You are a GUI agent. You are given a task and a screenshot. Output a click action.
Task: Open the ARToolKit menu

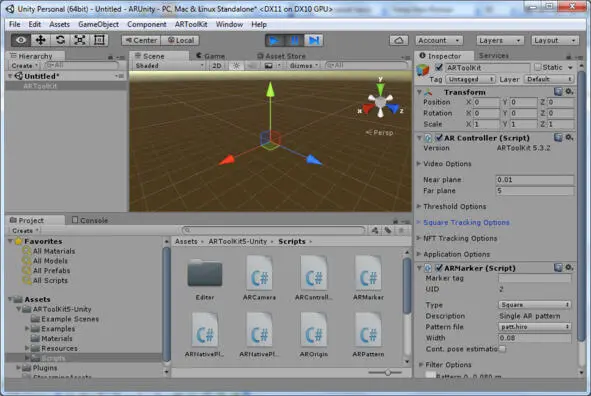[191, 24]
